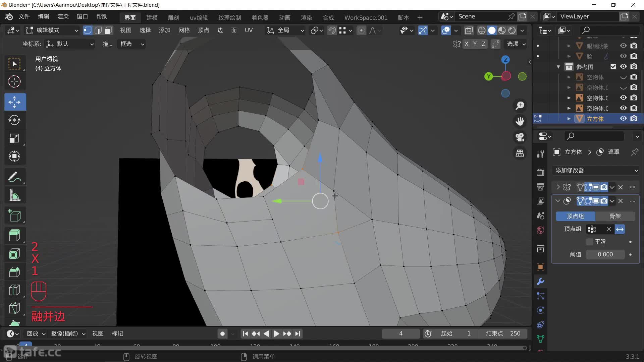This screenshot has height=362, width=644.
Task: Toggle X-ray display button
Action: (x=469, y=31)
